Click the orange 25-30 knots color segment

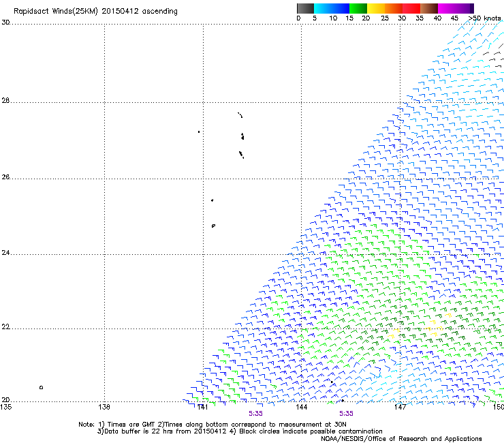click(x=394, y=8)
